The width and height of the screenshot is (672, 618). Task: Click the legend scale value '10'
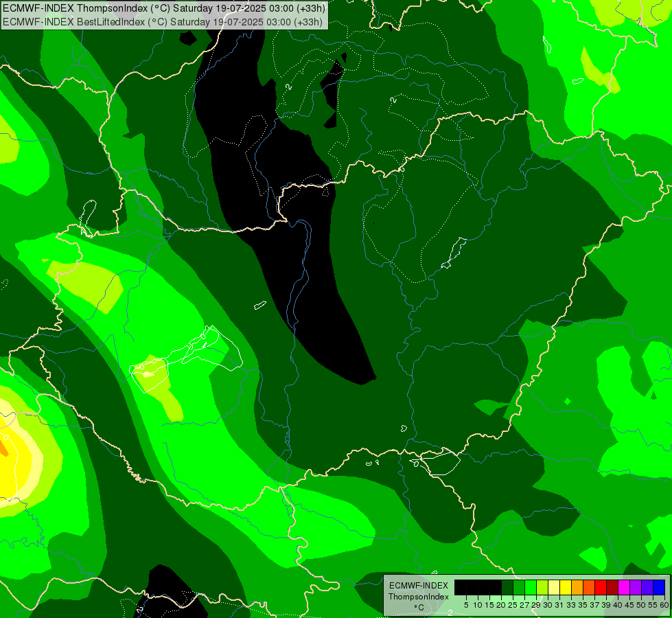(x=478, y=605)
